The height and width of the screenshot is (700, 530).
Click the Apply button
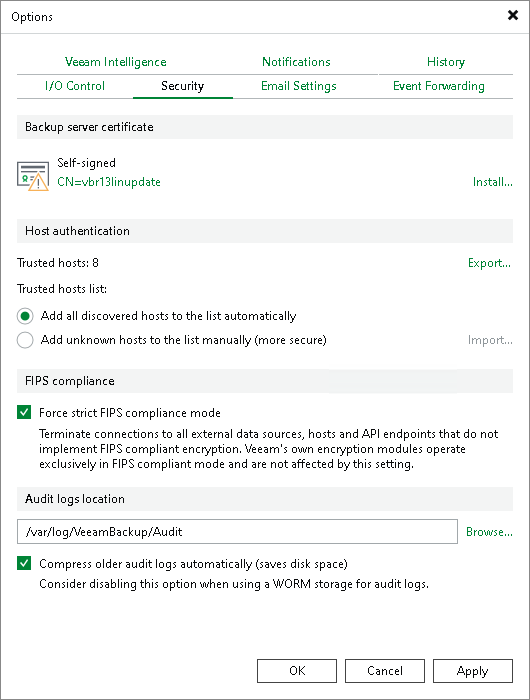(x=473, y=671)
